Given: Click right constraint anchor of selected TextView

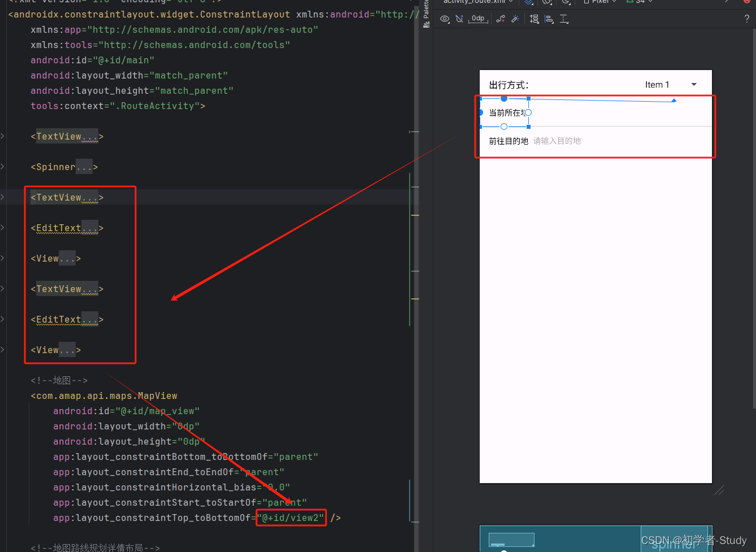Looking at the screenshot, I should click(x=528, y=112).
